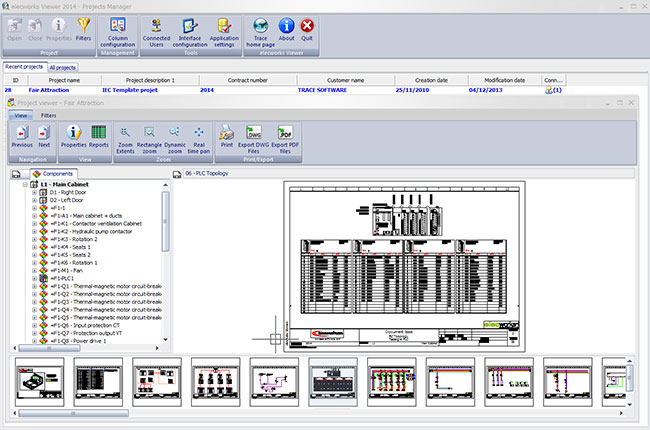Open the Components tab
Image resolution: width=650 pixels, height=430 pixels.
pos(53,174)
